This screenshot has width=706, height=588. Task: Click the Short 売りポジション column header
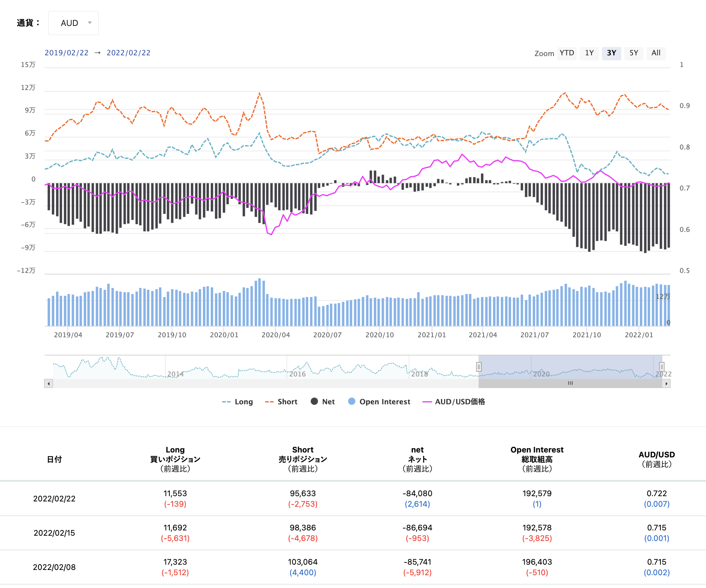click(303, 459)
